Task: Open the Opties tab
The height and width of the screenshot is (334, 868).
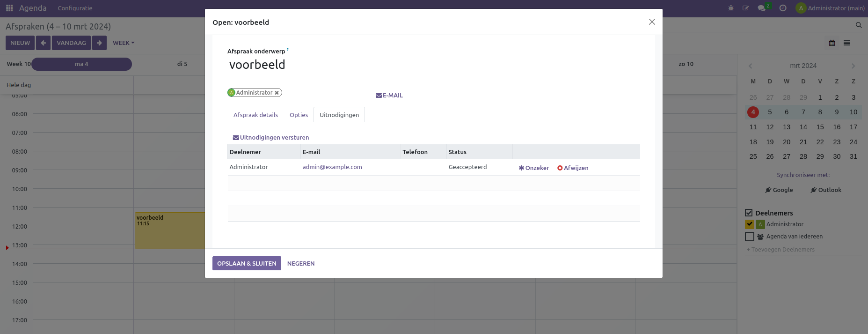Action: tap(299, 115)
